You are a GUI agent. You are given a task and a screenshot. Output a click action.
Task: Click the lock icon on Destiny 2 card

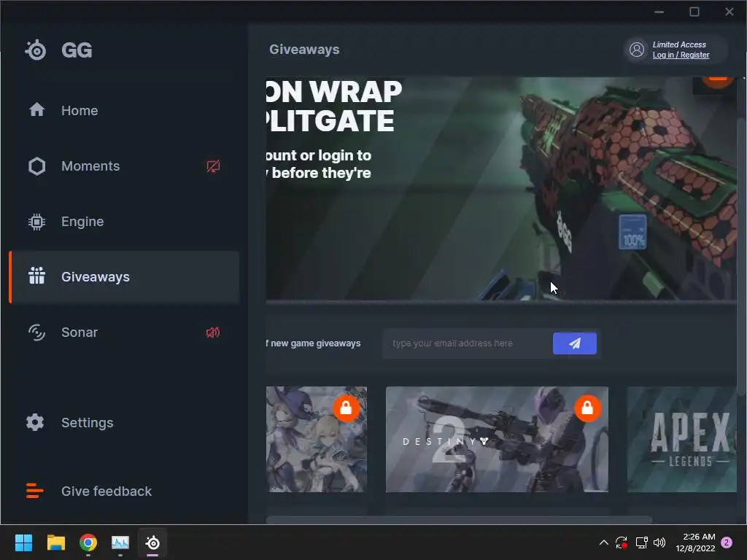pos(587,408)
